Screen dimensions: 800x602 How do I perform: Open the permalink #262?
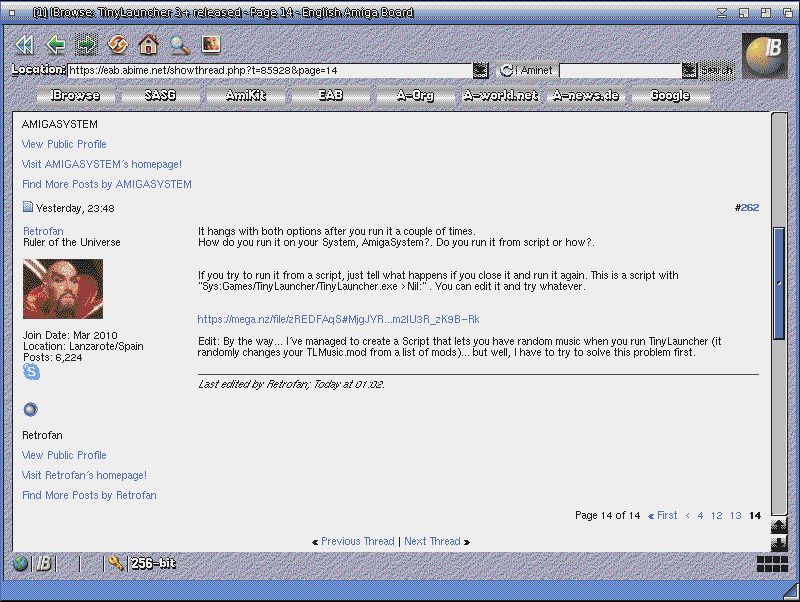tap(749, 208)
